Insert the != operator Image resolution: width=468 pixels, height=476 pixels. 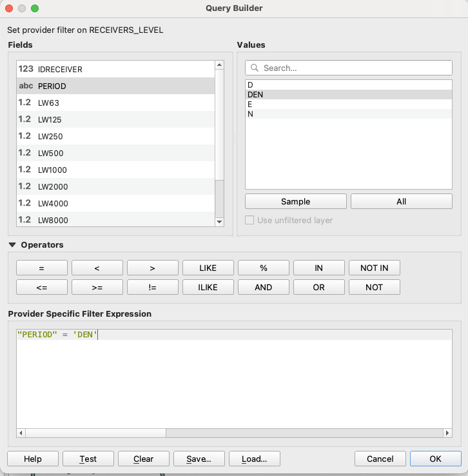click(153, 287)
